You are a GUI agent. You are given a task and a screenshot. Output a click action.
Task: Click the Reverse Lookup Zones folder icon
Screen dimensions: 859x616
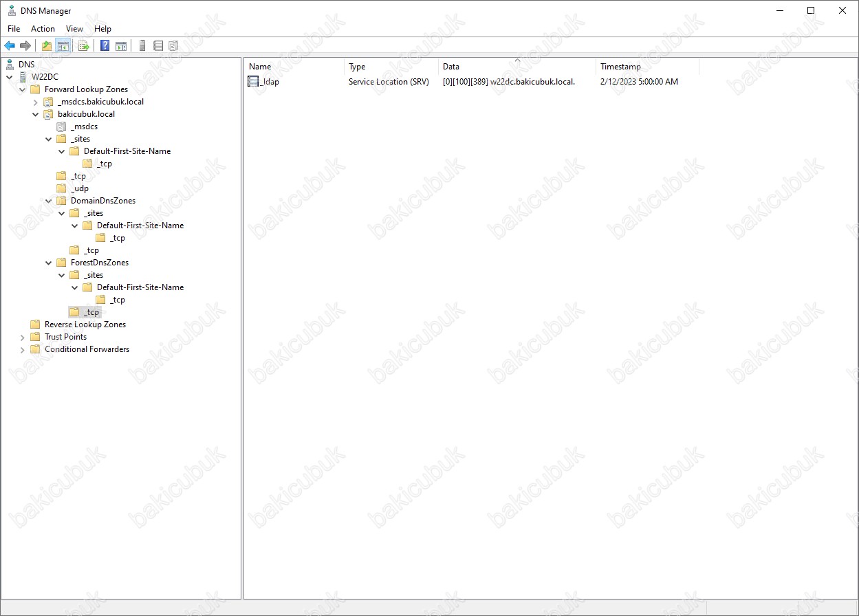point(35,324)
